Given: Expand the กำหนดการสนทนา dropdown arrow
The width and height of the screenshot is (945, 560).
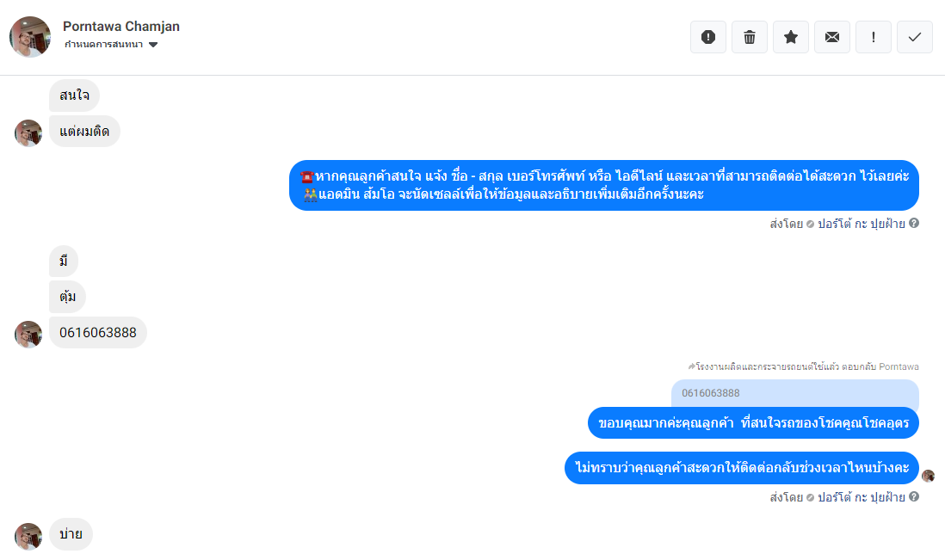Looking at the screenshot, I should tap(153, 45).
